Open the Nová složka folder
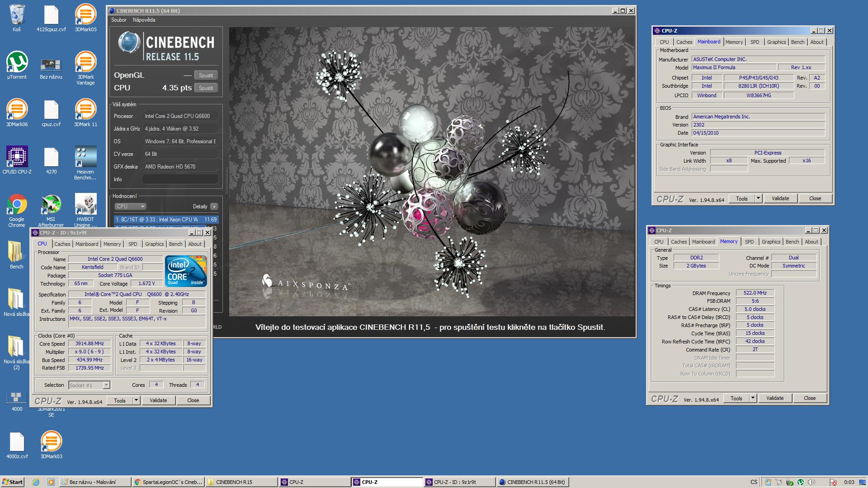868x488 pixels. [17, 303]
